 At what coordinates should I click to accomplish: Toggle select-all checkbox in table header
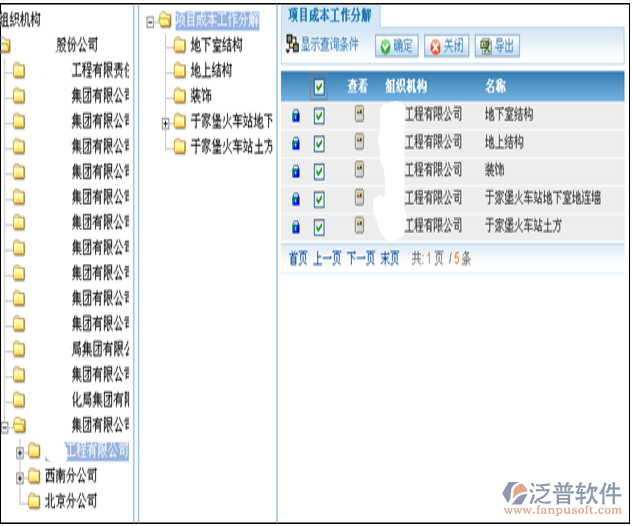319,86
